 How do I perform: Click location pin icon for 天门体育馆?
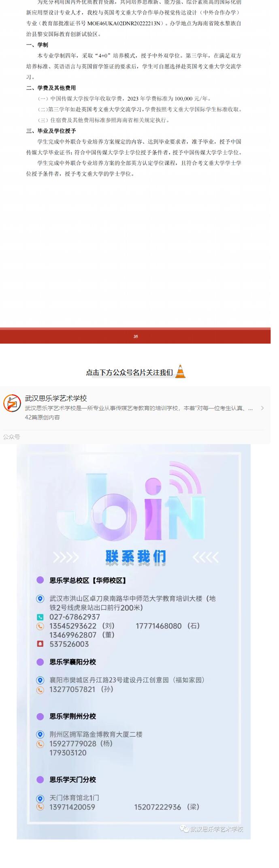click(40, 798)
